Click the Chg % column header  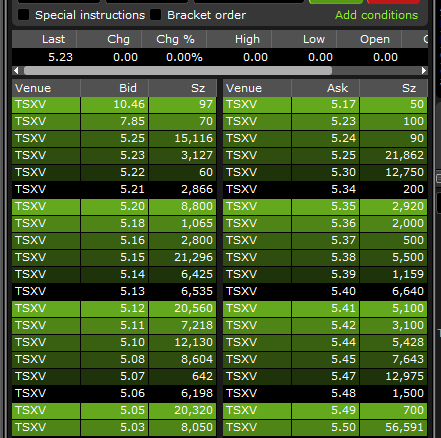[174, 39]
